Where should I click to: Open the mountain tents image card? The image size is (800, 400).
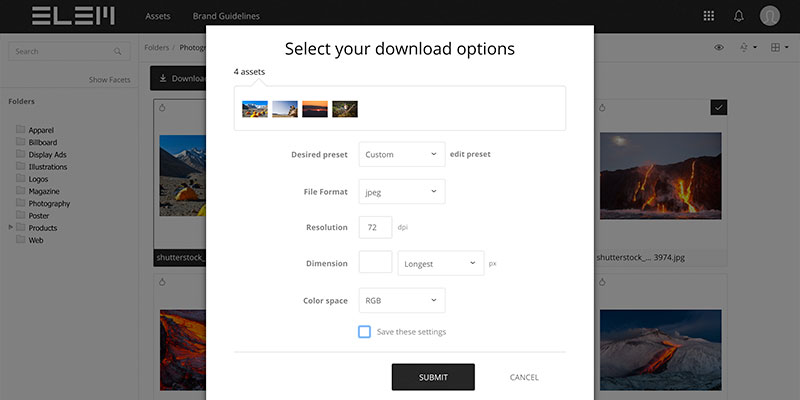tap(183, 176)
